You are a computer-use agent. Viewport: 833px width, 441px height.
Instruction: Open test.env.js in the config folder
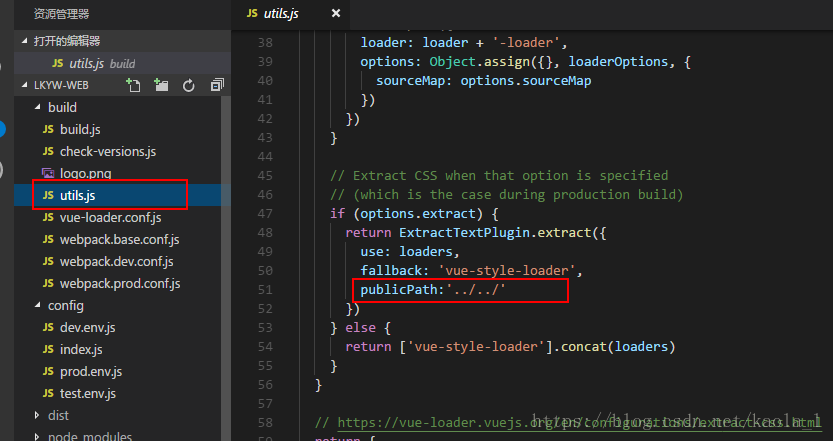79,394
